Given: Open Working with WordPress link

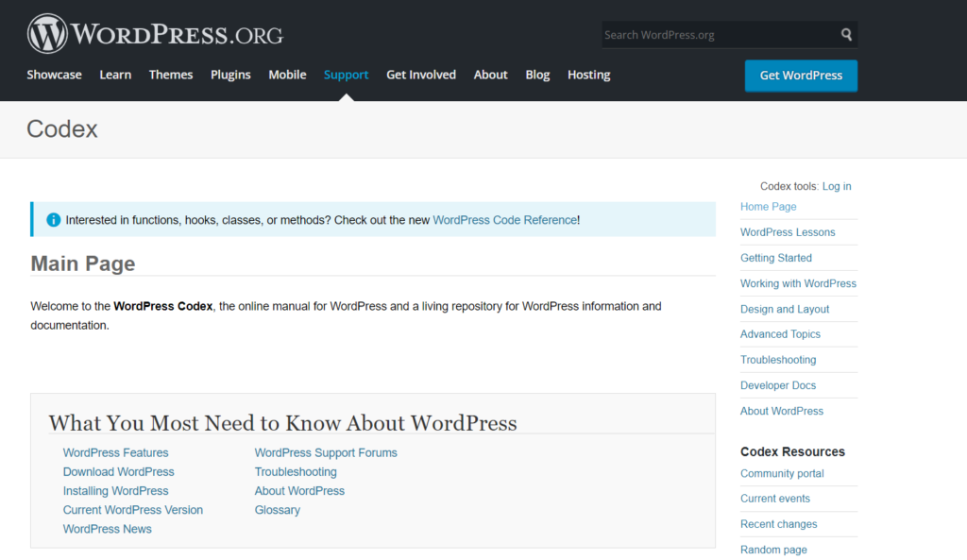Looking at the screenshot, I should click(x=798, y=283).
